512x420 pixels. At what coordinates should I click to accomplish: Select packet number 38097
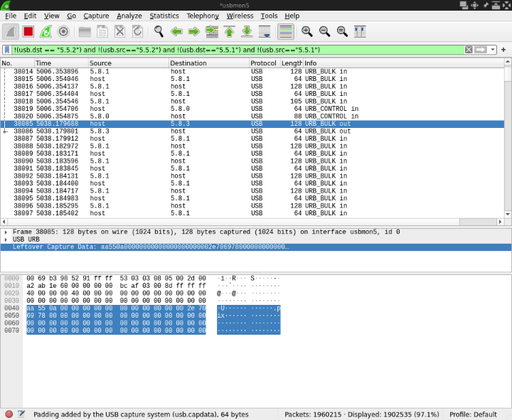pyautogui.click(x=252, y=213)
